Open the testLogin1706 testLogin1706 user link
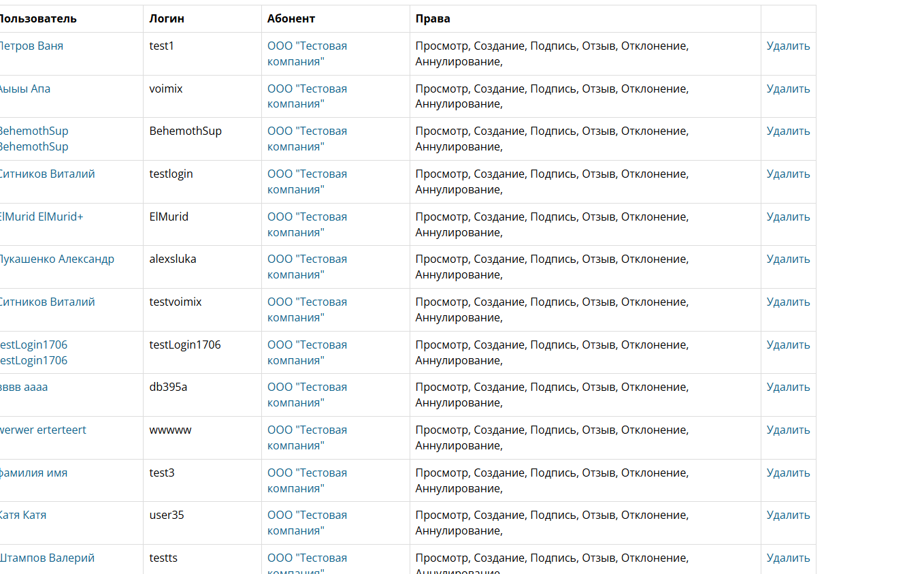The height and width of the screenshot is (574, 924). click(x=34, y=352)
